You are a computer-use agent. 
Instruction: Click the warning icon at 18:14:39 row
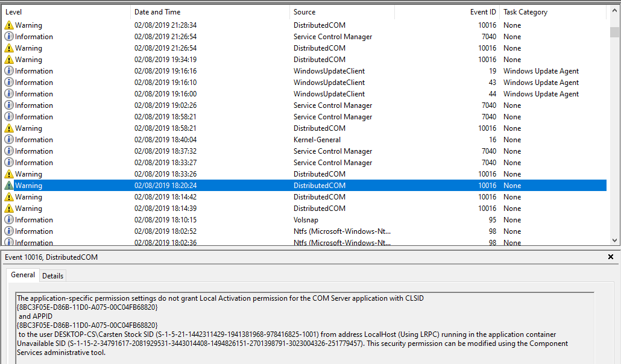pyautogui.click(x=8, y=209)
